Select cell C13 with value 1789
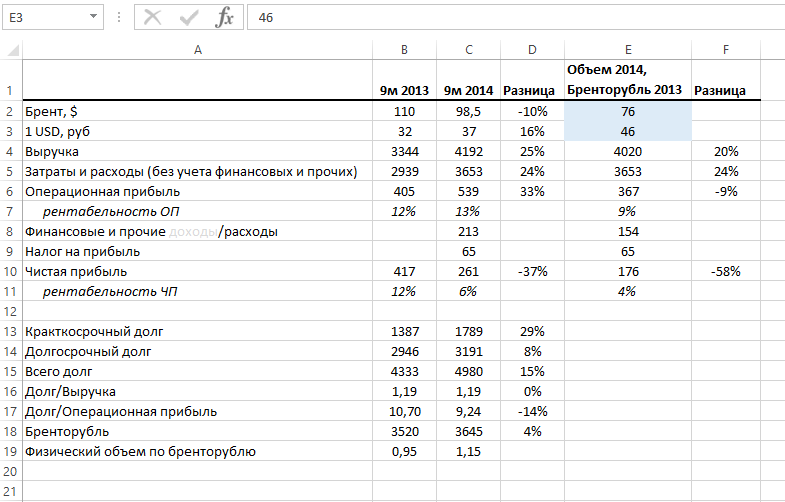 pos(469,331)
